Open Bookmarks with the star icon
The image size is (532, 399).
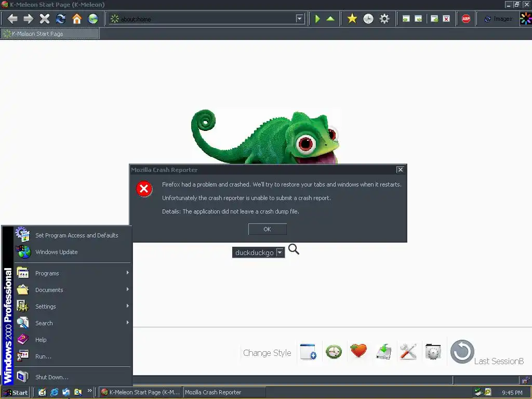(x=352, y=19)
